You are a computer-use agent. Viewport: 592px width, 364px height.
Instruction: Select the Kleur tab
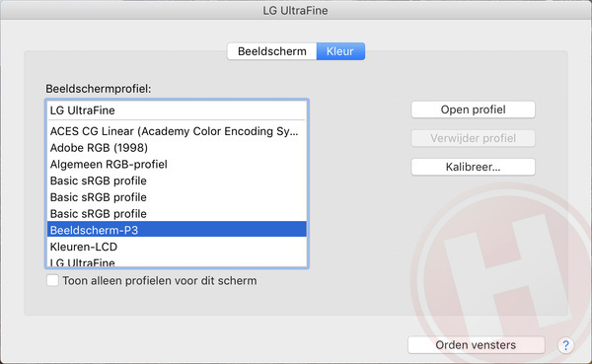(340, 51)
